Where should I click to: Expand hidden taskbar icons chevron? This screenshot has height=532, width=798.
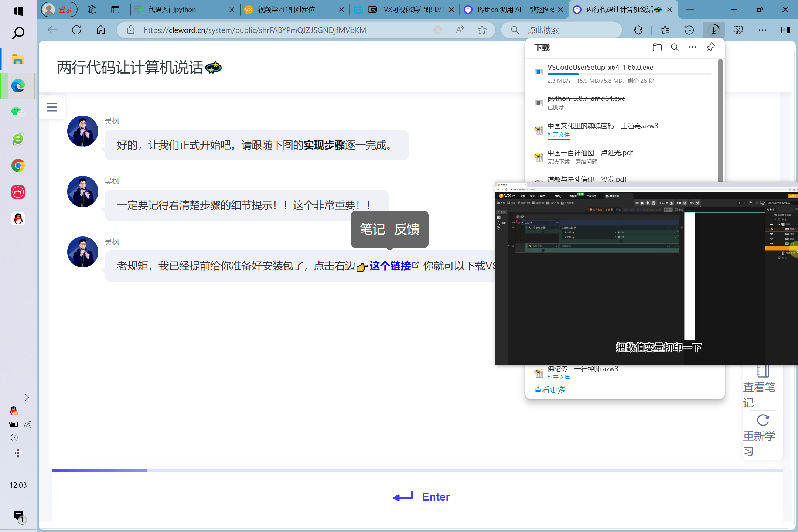tap(27, 398)
